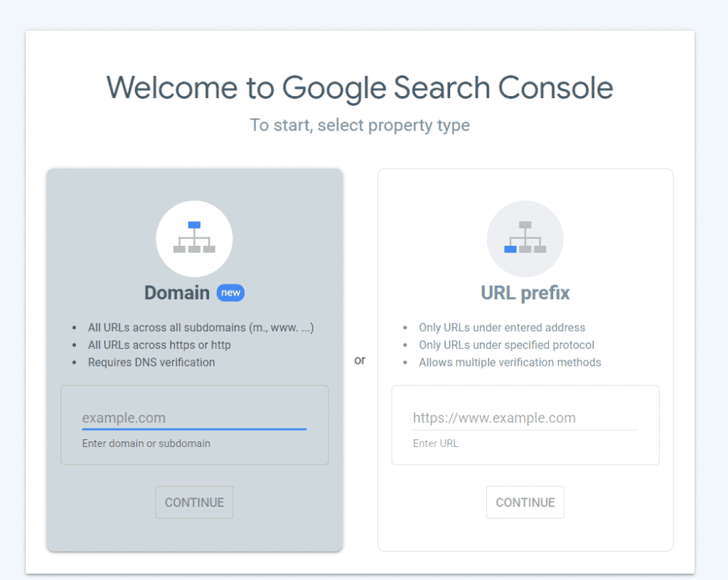Click the Domain hierarchy icon
Screen dimensions: 728x580
tap(194, 239)
